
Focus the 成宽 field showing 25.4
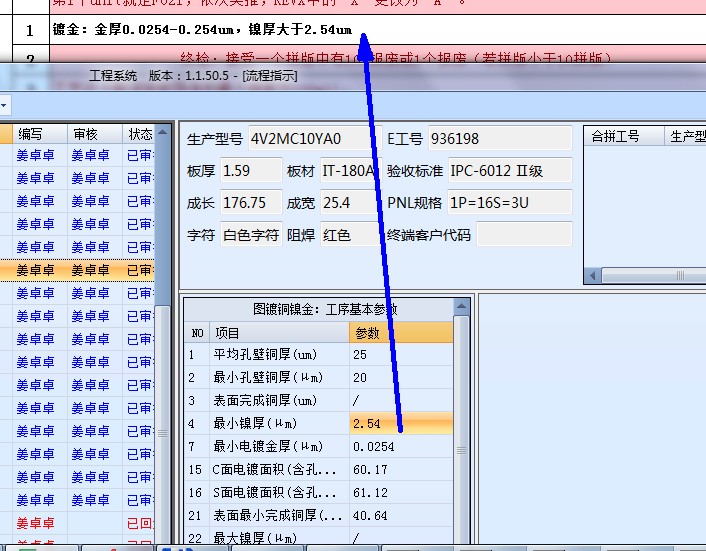[x=350, y=203]
